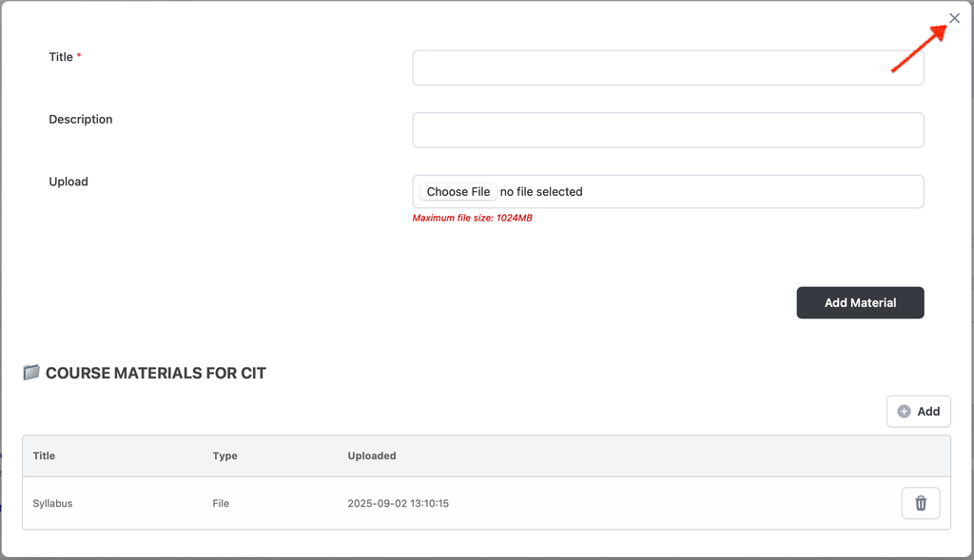
Task: Focus the Title input field
Action: tap(668, 68)
